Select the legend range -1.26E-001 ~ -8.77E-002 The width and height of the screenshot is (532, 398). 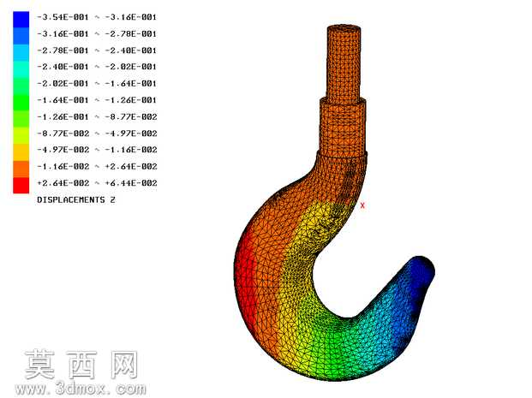point(97,116)
